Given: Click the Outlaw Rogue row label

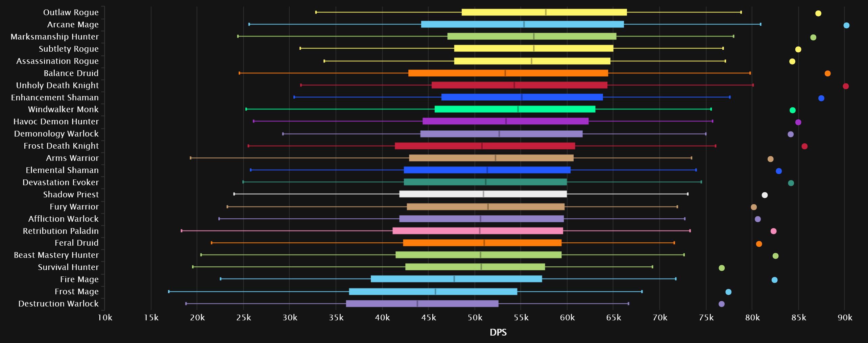Looking at the screenshot, I should (71, 13).
